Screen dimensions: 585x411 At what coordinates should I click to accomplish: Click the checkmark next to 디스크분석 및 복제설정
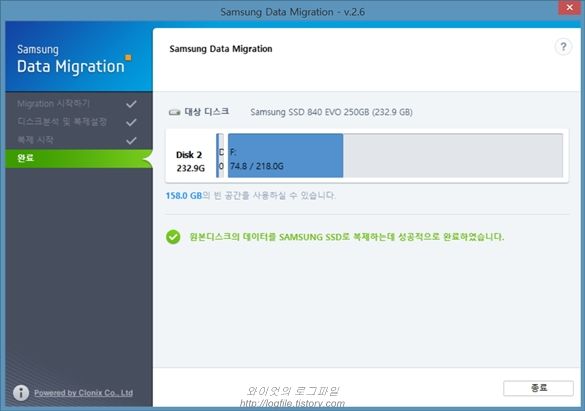pyautogui.click(x=131, y=122)
